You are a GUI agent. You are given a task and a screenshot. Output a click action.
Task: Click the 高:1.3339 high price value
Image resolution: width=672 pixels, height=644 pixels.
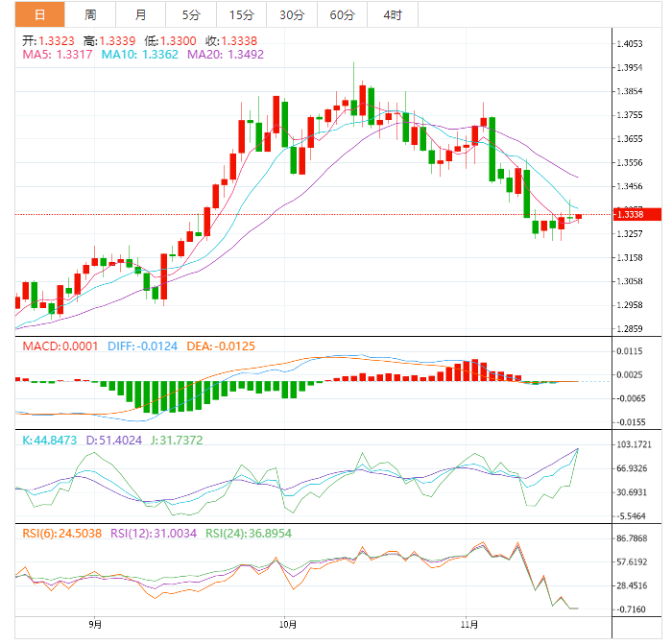(109, 41)
